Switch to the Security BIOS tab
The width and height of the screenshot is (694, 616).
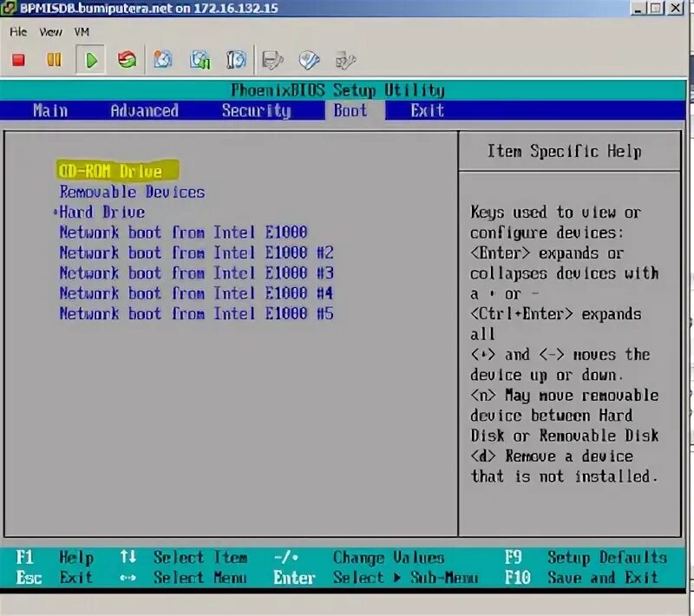point(257,111)
